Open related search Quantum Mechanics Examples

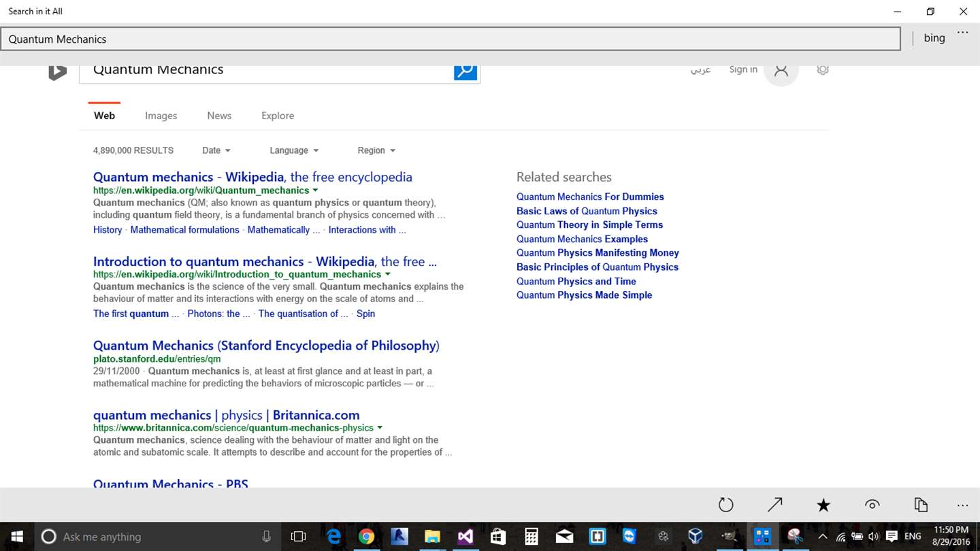582,239
